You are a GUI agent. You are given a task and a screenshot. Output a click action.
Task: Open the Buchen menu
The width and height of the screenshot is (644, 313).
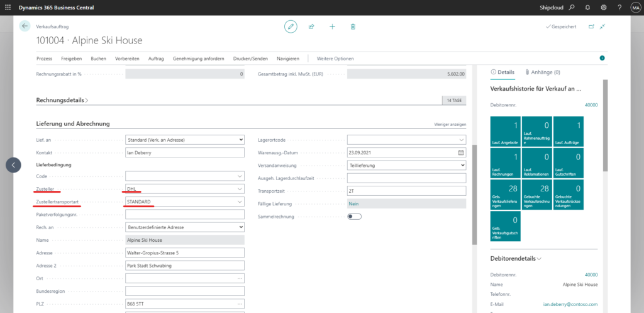click(98, 59)
